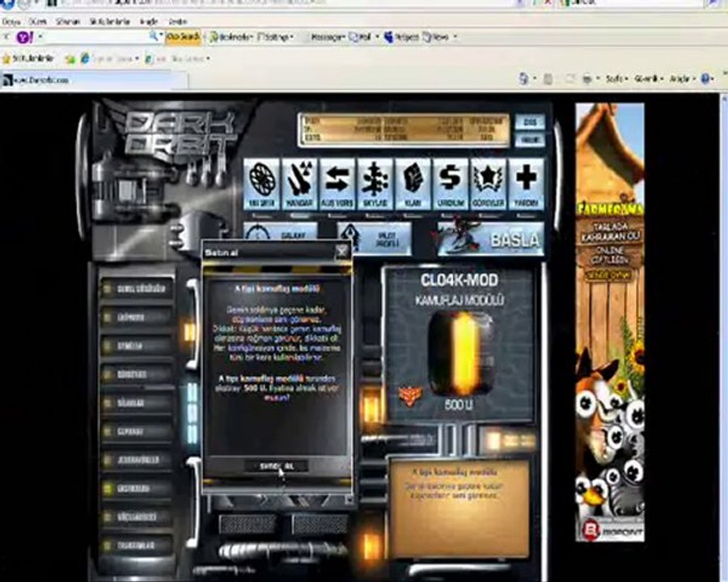Click the Farmerama advertisement banner

(x=610, y=322)
